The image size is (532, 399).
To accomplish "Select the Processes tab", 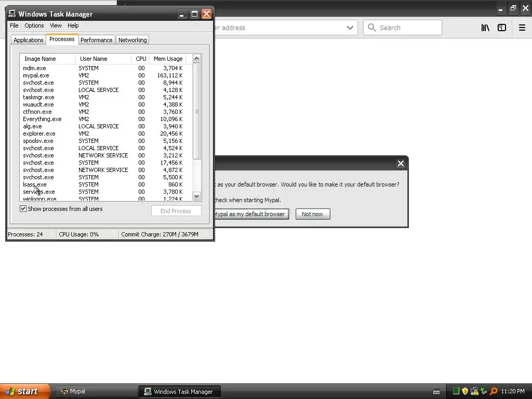I will (x=62, y=39).
